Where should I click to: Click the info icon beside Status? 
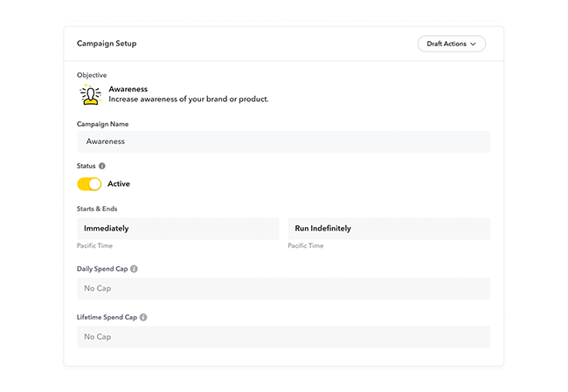click(x=102, y=166)
